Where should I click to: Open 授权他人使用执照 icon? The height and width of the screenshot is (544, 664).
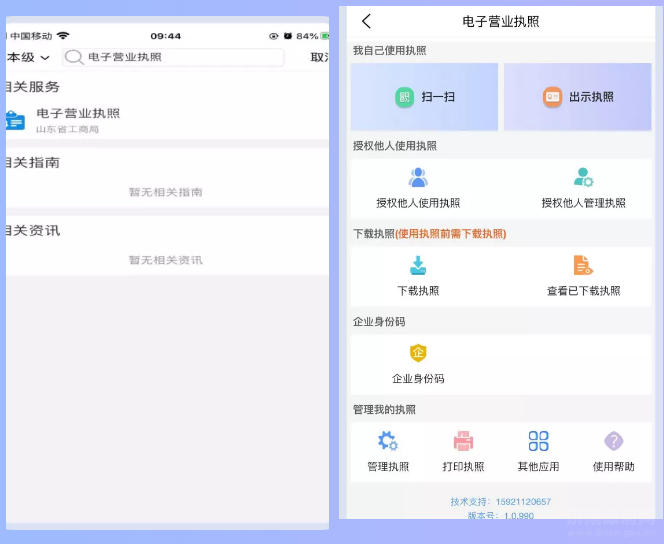click(418, 178)
